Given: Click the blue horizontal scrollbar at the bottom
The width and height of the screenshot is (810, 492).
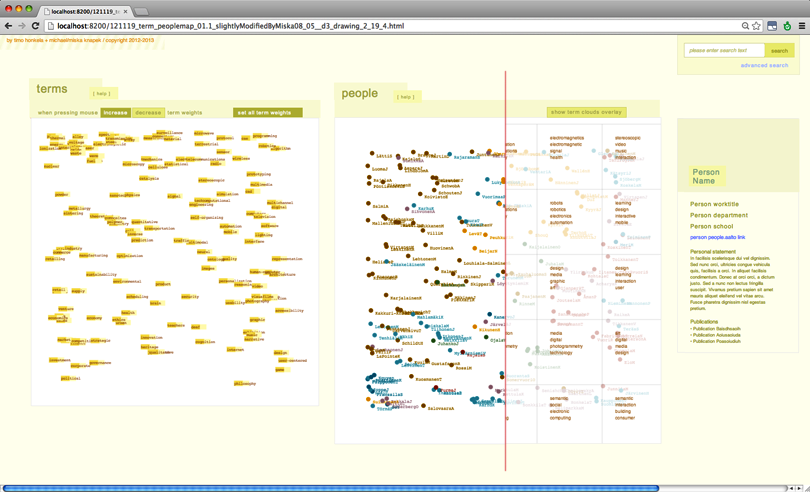Looking at the screenshot, I should 330,488.
